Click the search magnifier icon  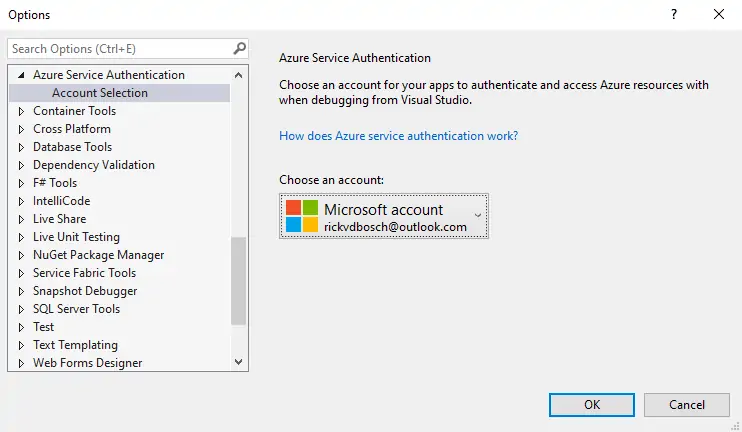(239, 48)
